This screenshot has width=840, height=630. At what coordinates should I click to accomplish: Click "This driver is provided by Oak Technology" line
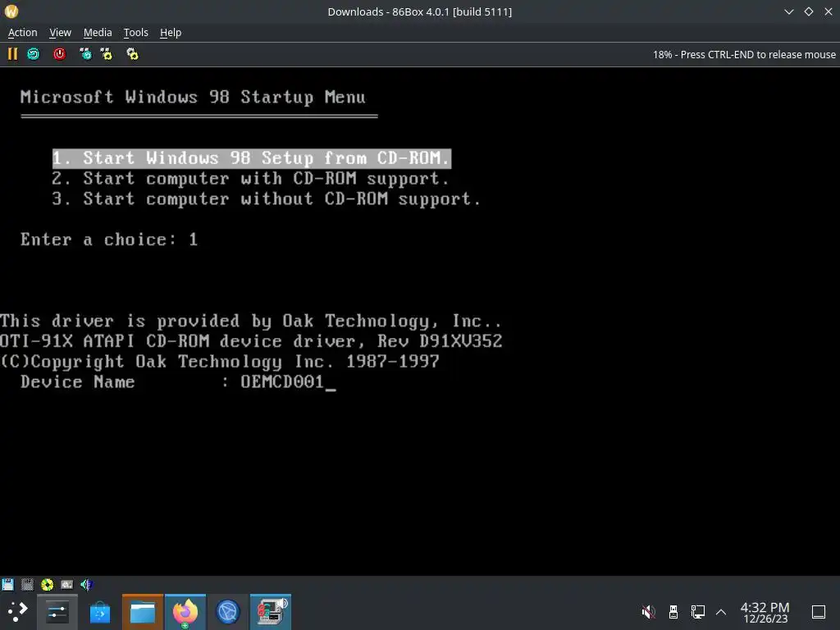(x=251, y=321)
